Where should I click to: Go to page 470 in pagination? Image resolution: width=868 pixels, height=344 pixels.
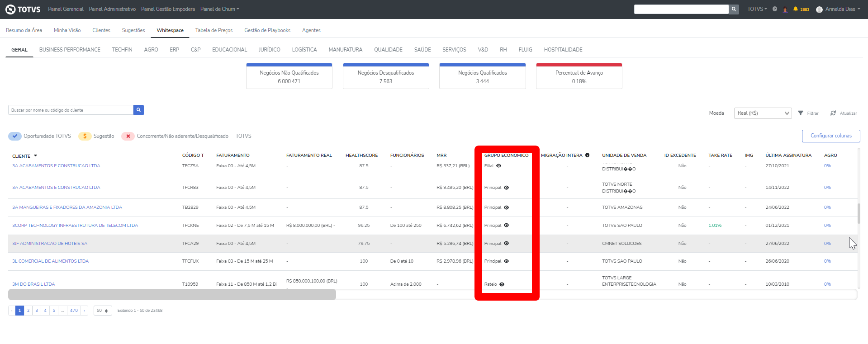point(74,311)
